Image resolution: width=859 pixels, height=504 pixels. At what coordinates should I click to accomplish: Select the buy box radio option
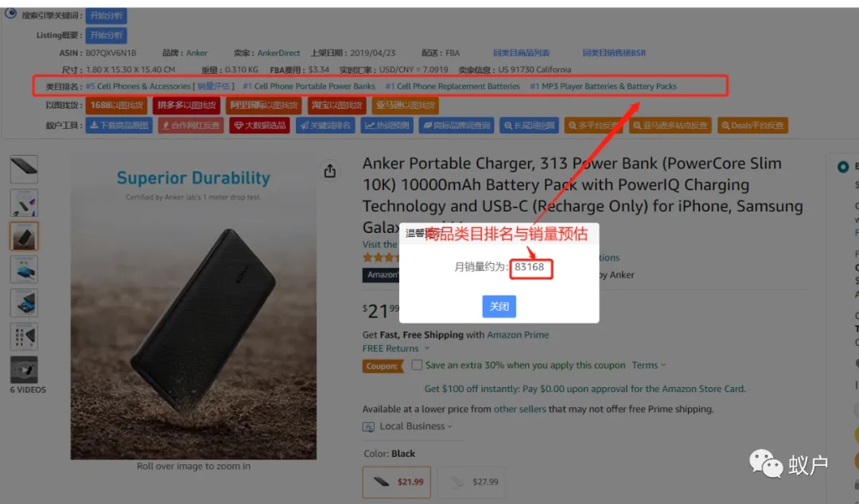point(843,166)
